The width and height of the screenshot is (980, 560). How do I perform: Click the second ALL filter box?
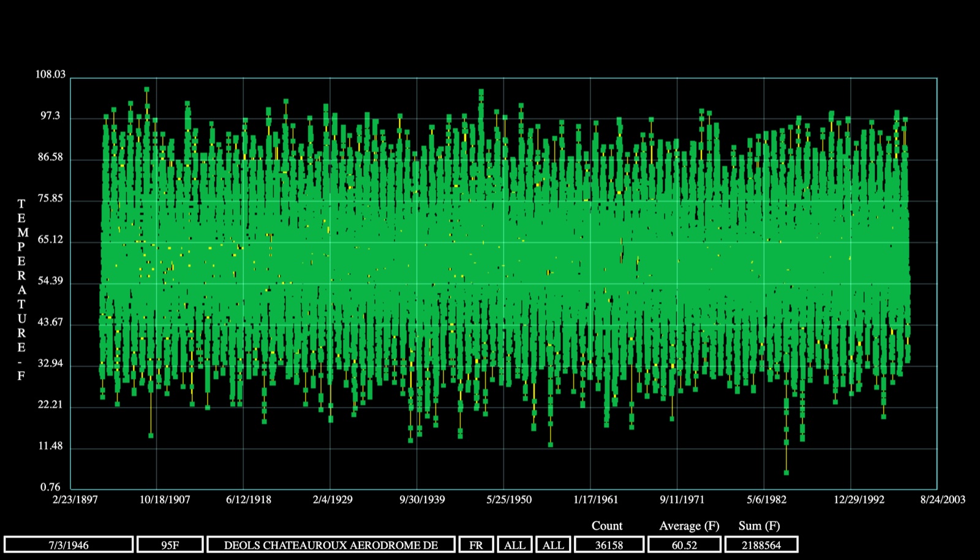tap(553, 545)
